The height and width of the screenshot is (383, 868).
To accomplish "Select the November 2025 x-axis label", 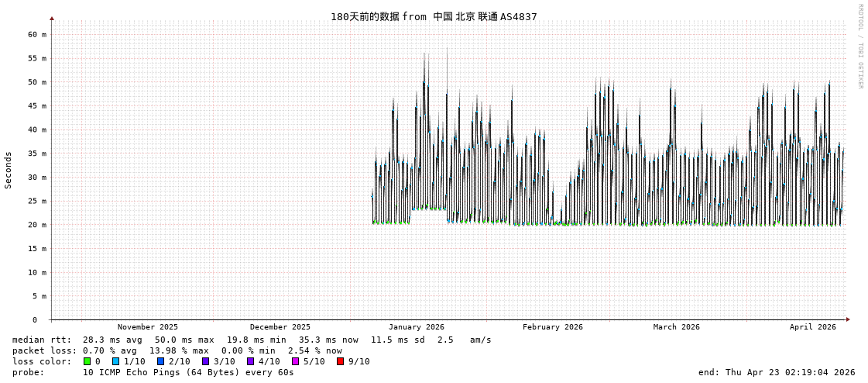I will click(147, 327).
